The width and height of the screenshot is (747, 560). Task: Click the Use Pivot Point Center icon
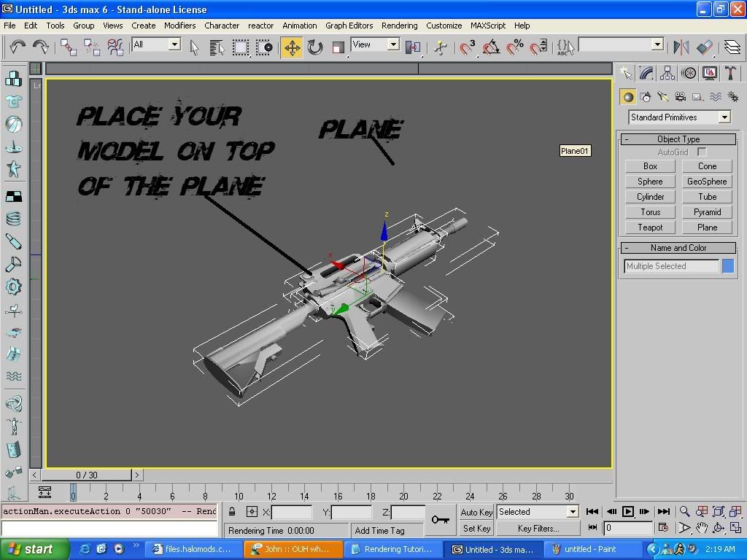tap(413, 47)
